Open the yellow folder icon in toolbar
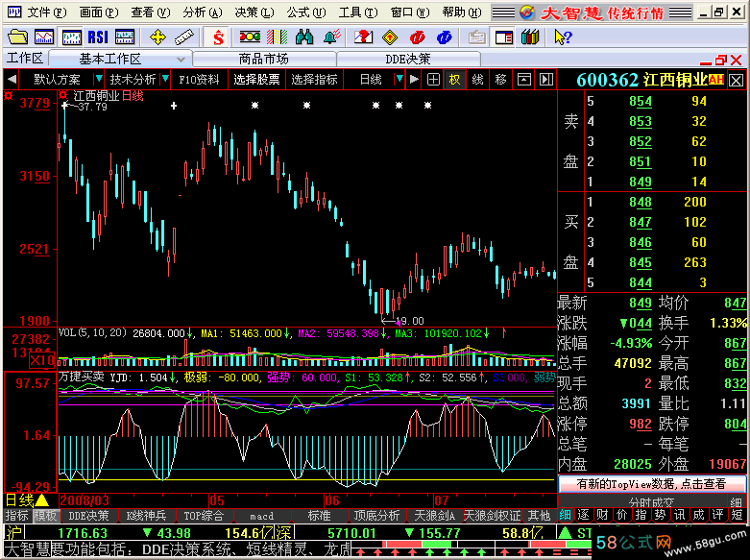 [17, 37]
